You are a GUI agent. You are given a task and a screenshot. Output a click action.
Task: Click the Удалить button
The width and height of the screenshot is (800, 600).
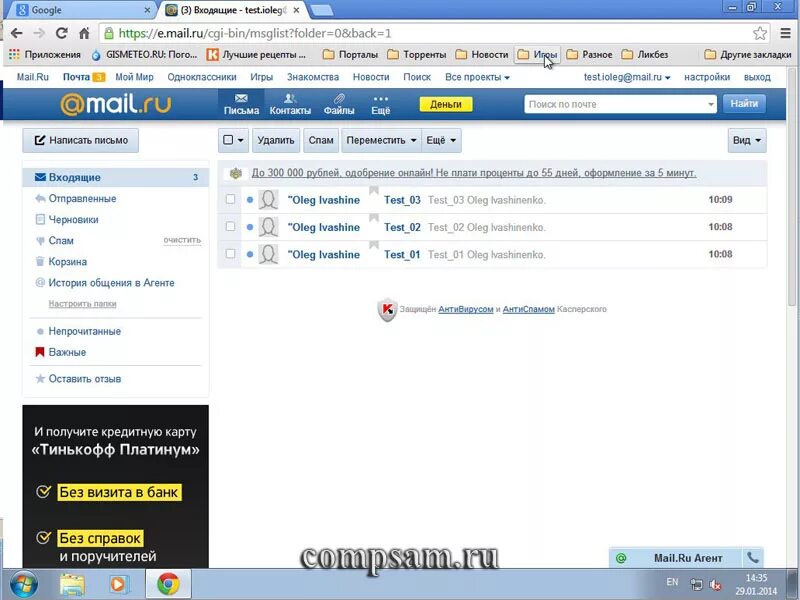(276, 140)
